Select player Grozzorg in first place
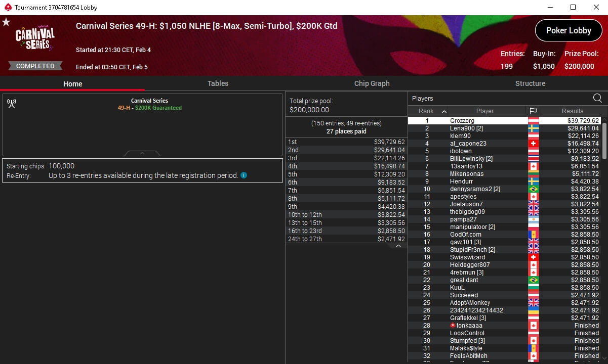The width and height of the screenshot is (608, 364). [x=504, y=121]
